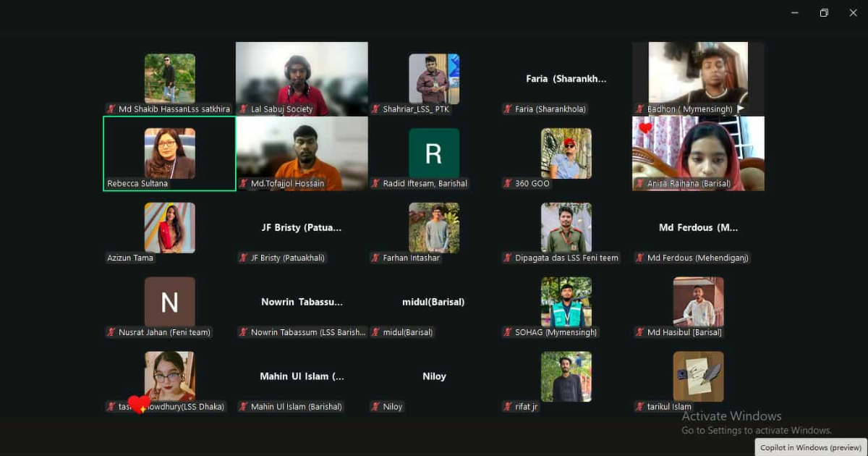Click the green R avatar of Radid Iftesam
The height and width of the screenshot is (456, 868).
433,153
